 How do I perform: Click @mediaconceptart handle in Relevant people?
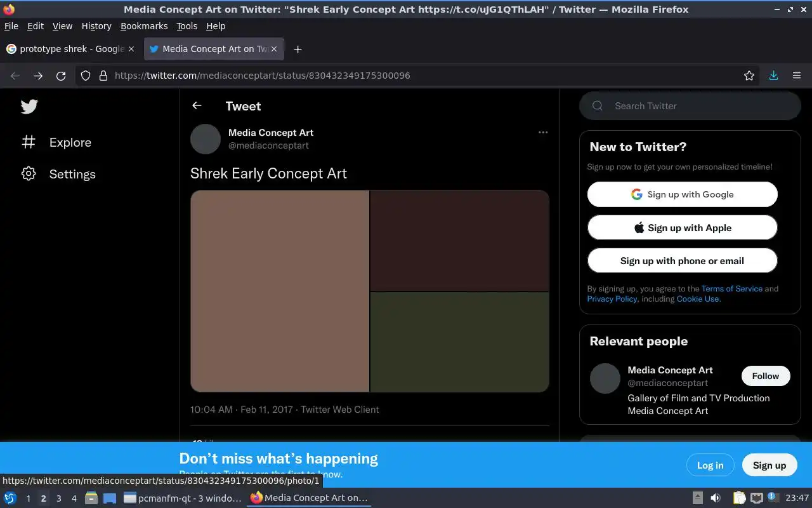click(668, 383)
